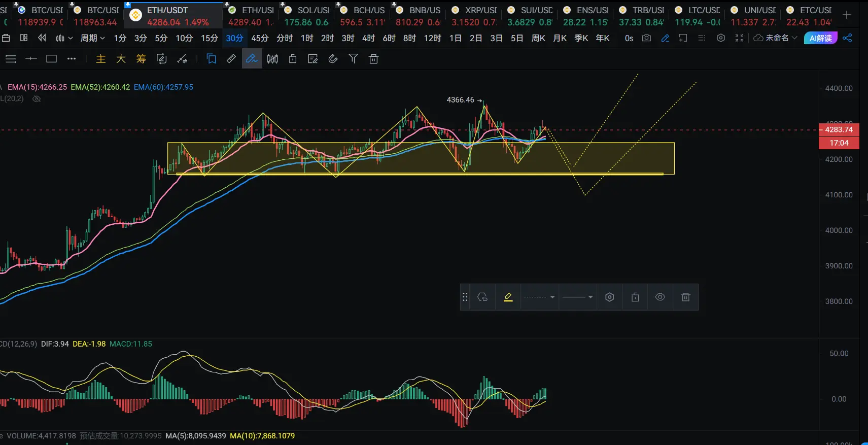Click the EMA(15):4266.25 indicator label
This screenshot has height=445, width=868.
coord(37,87)
